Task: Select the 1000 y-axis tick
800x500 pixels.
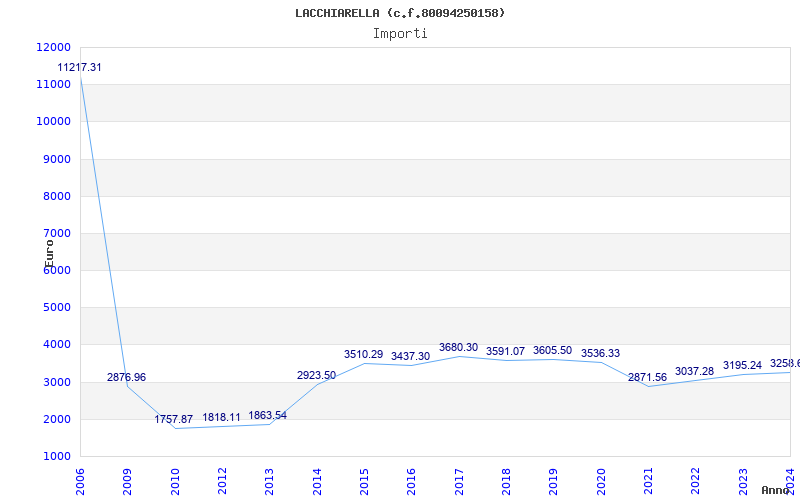Action: 56,456
